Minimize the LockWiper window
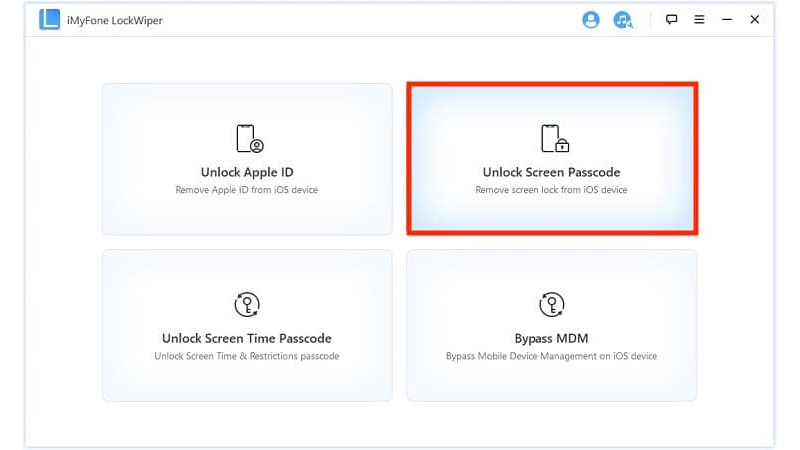The width and height of the screenshot is (800, 450). (x=727, y=19)
